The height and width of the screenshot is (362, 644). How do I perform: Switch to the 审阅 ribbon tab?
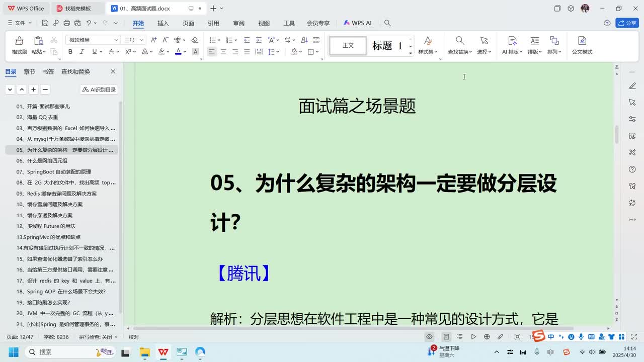[x=238, y=23]
